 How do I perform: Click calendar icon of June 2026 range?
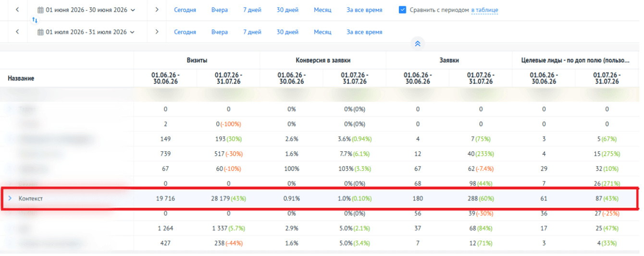point(40,10)
